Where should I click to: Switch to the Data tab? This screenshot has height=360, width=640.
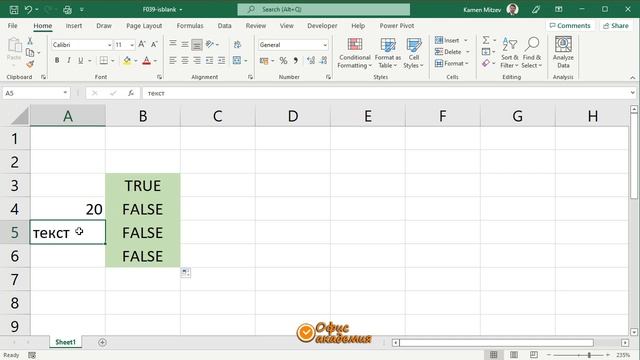224,26
